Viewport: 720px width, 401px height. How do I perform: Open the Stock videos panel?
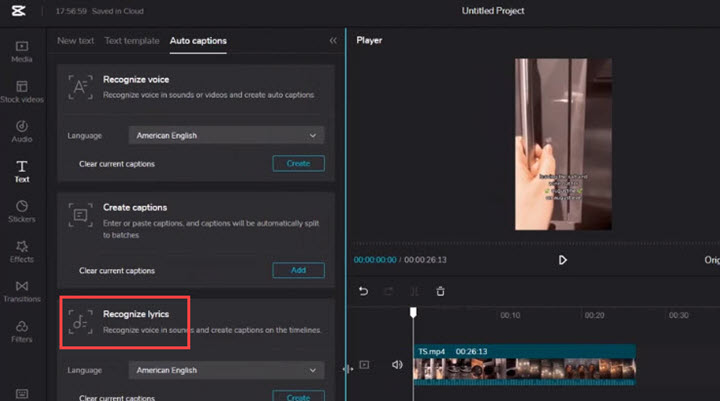[21, 92]
